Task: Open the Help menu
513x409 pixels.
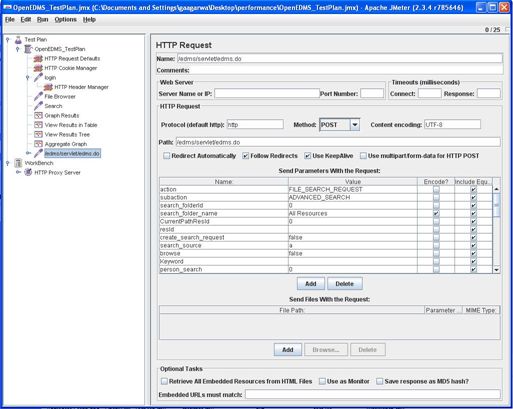Action: point(89,20)
